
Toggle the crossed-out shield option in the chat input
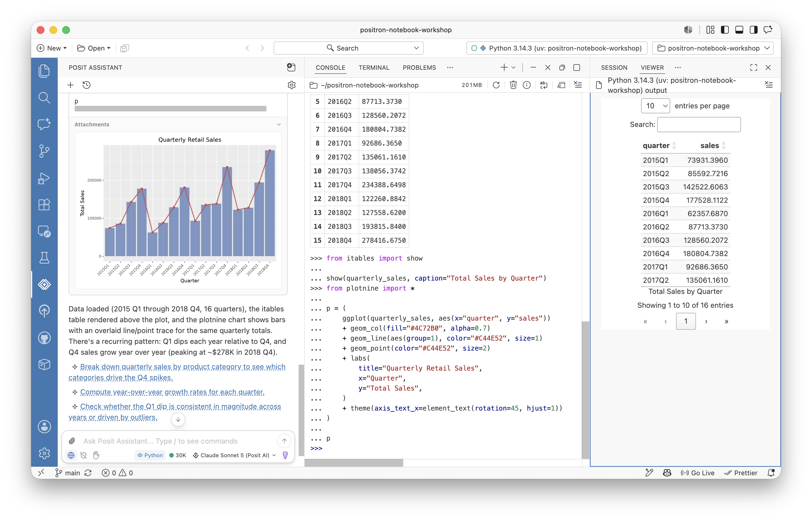[x=84, y=455]
